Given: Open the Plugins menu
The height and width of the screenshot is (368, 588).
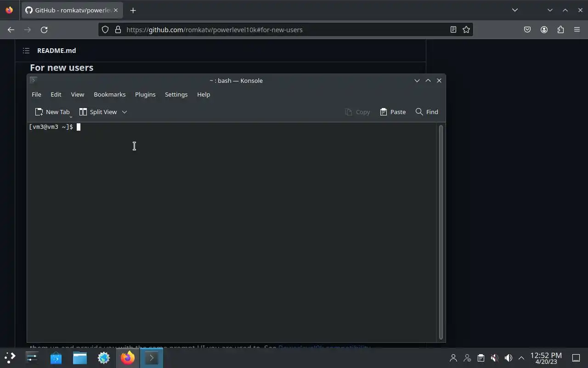Looking at the screenshot, I should point(145,94).
